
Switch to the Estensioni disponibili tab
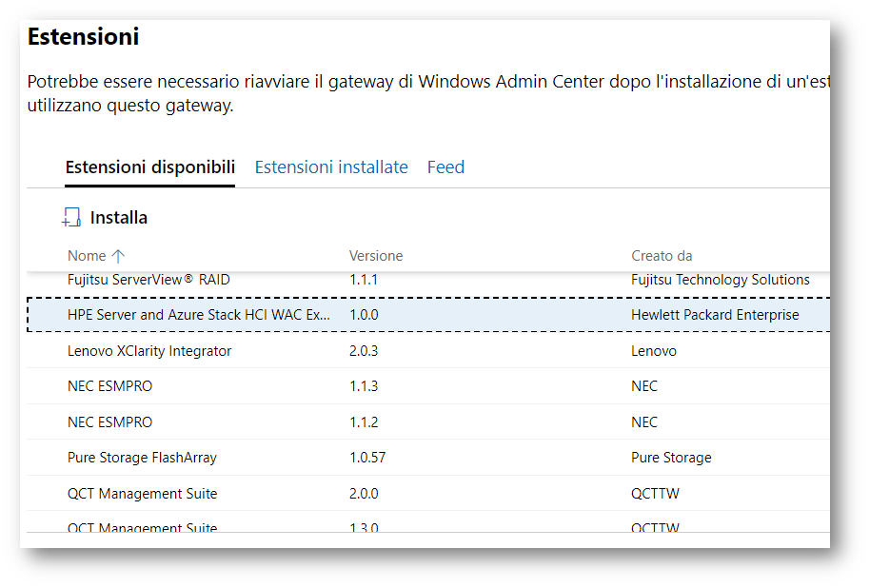[149, 167]
